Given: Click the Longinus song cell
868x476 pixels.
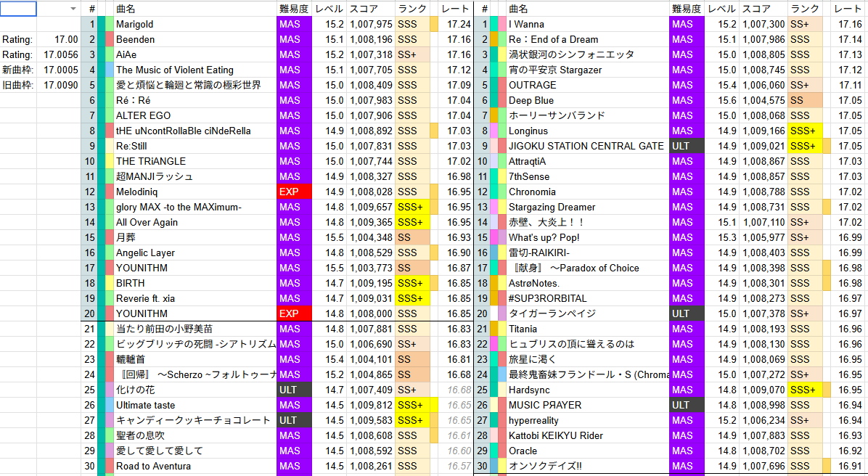Looking at the screenshot, I should click(x=588, y=131).
